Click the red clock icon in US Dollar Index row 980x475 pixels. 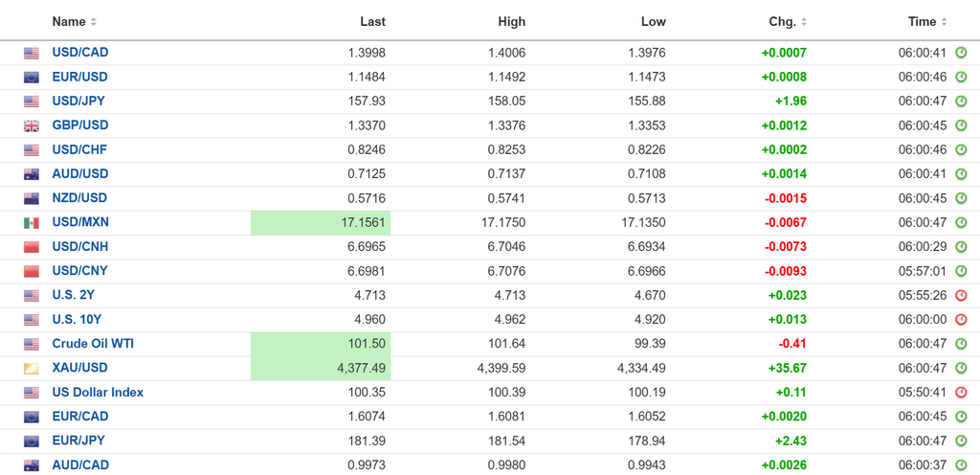click(x=961, y=394)
